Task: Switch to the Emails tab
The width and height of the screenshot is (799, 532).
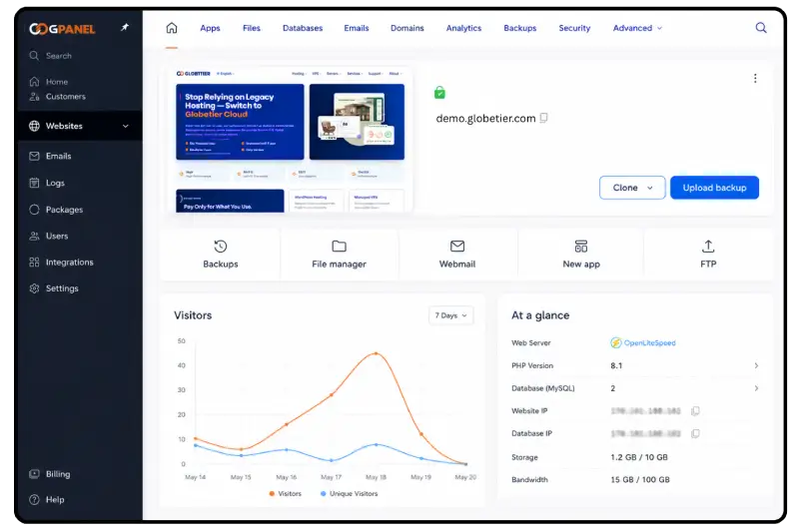Action: 357,28
